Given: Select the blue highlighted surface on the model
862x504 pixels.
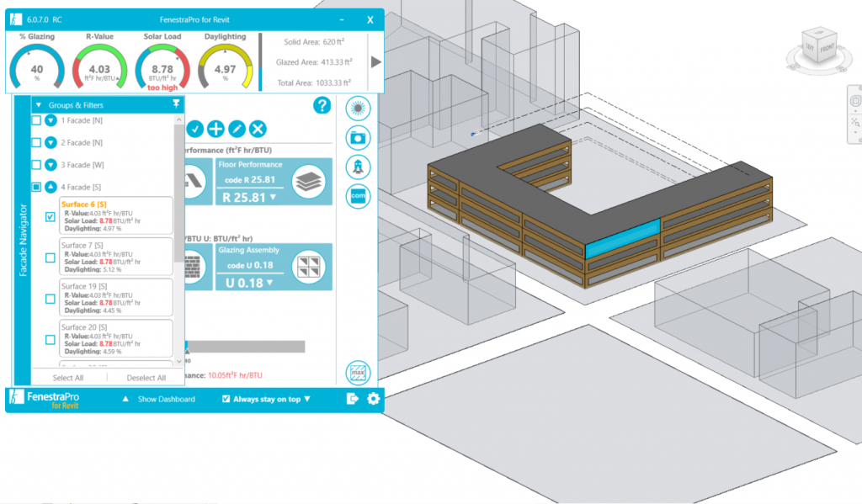Looking at the screenshot, I should click(x=622, y=239).
